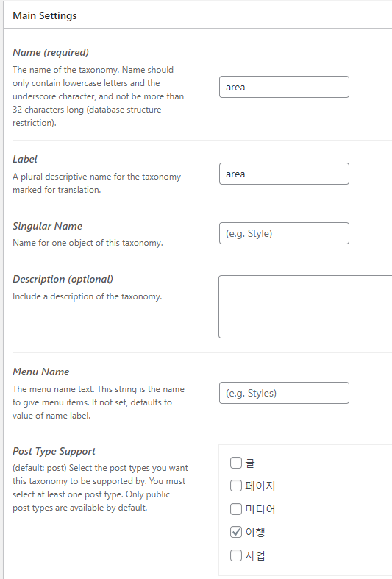This screenshot has width=392, height=579.
Task: Click the Post Type Support heading
Action: coord(54,451)
